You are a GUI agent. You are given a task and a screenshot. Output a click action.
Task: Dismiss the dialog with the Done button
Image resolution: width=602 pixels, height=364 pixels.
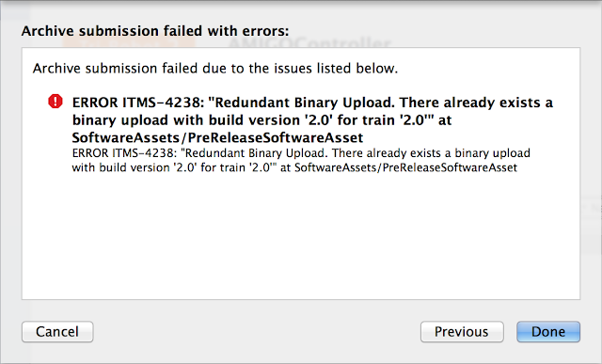(548, 332)
